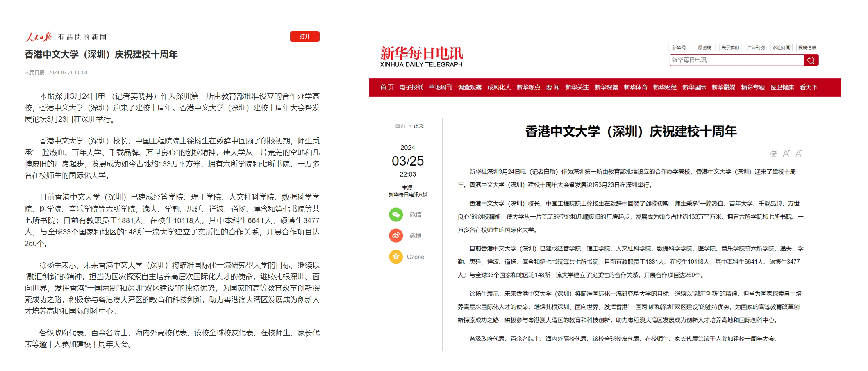Click the print article icon

[x=774, y=153]
